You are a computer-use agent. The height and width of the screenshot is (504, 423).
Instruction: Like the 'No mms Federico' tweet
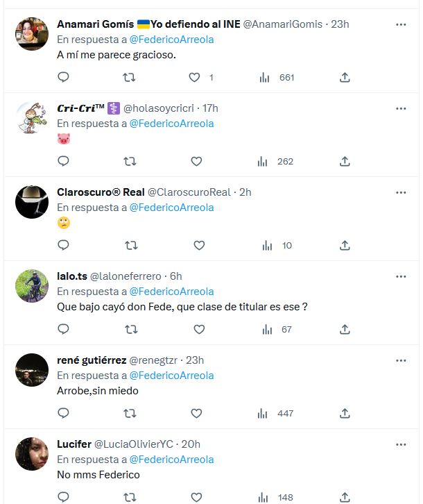pyautogui.click(x=196, y=497)
